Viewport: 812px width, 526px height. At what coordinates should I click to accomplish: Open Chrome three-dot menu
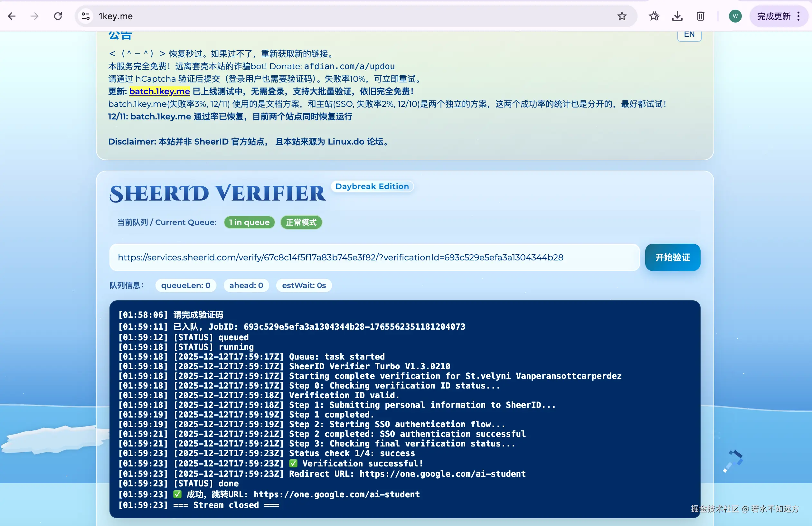798,16
